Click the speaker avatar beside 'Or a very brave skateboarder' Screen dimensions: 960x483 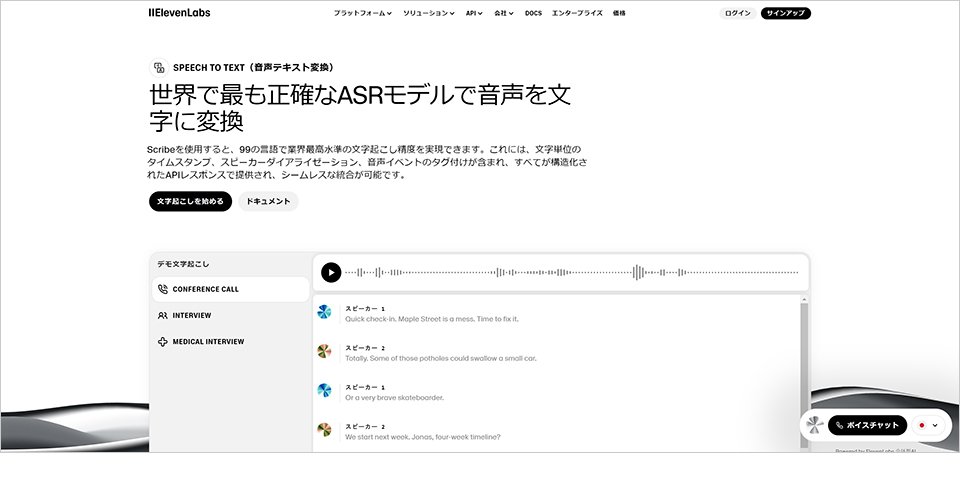point(324,391)
